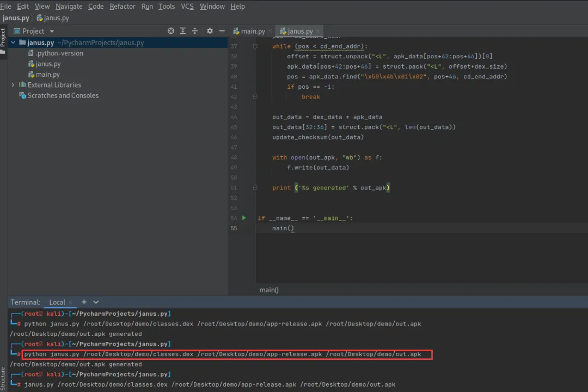Close the Local terminal tab

click(x=71, y=302)
